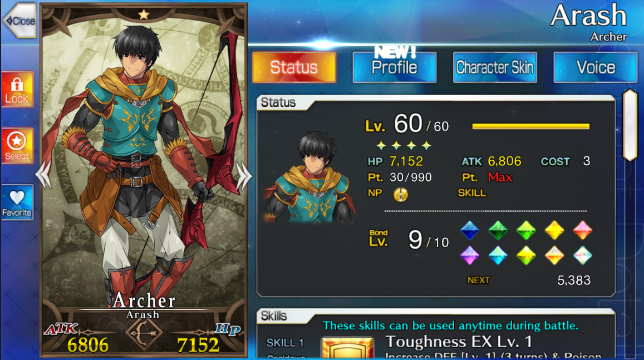The width and height of the screenshot is (644, 360).
Task: Tap the gold NP level icon
Action: (x=400, y=194)
